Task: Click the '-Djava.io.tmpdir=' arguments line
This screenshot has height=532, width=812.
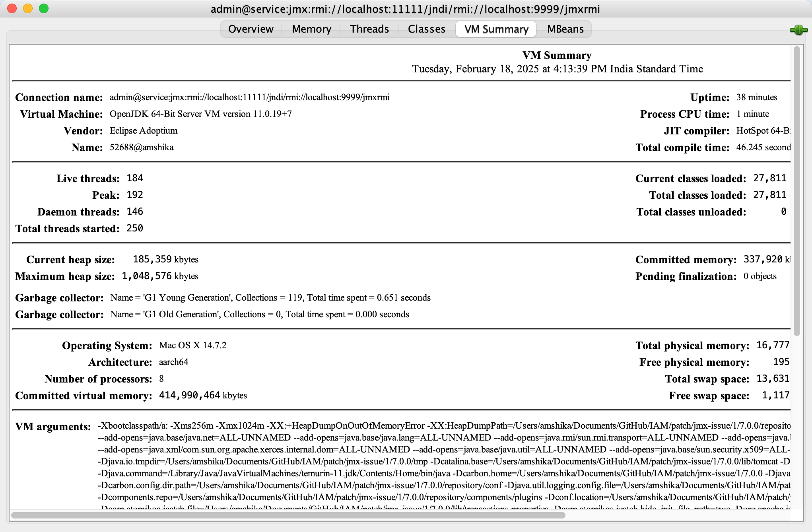Action: tap(444, 462)
